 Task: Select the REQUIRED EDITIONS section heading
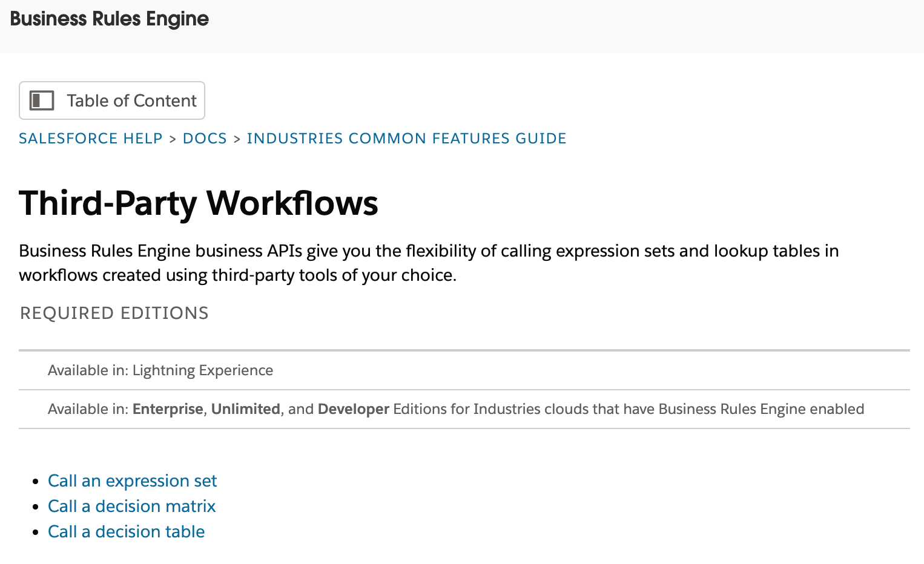click(114, 313)
